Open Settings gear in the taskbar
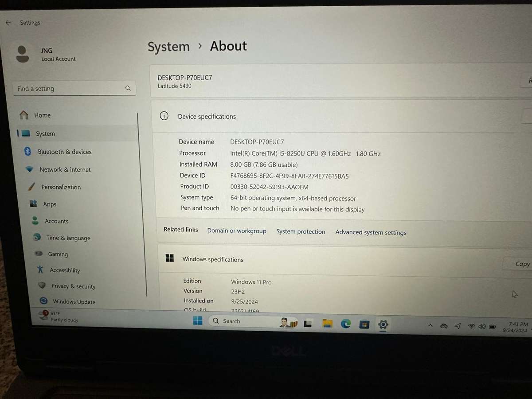Screen dimensions: 532x399 tap(383, 324)
